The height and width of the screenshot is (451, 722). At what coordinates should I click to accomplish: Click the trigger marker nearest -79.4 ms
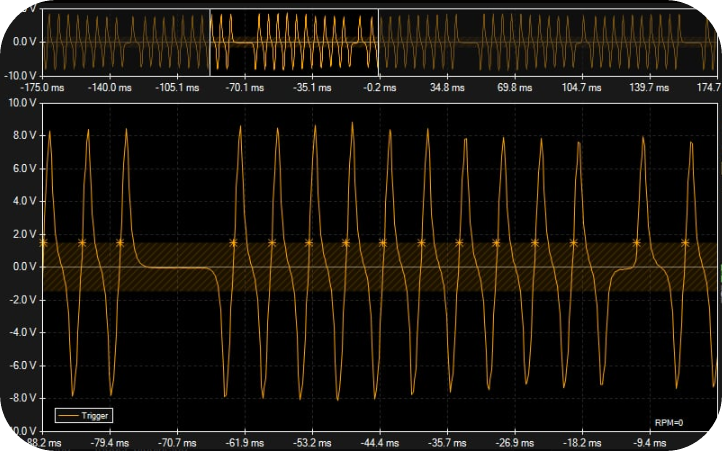120,243
